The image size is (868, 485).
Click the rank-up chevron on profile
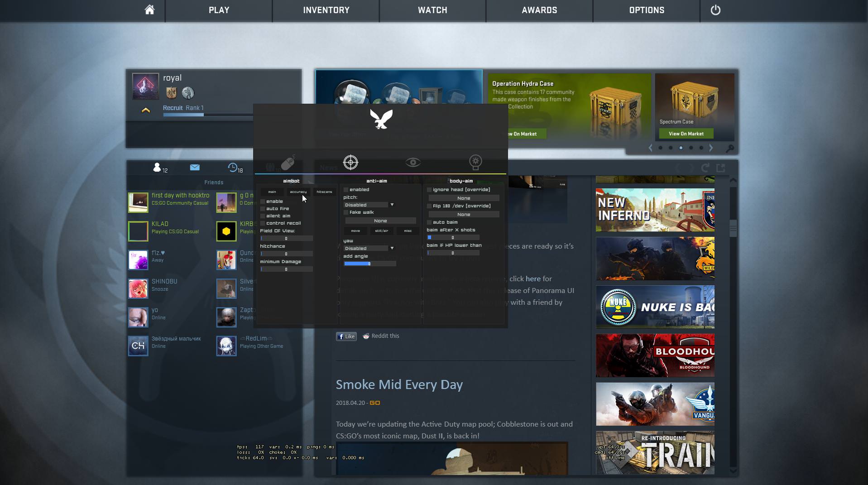[145, 110]
